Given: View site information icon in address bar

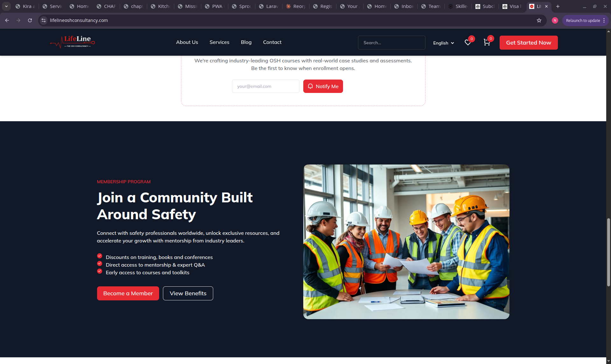Looking at the screenshot, I should point(44,20).
